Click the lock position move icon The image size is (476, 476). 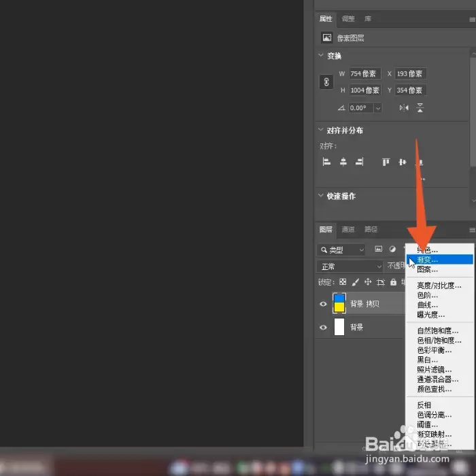(368, 282)
